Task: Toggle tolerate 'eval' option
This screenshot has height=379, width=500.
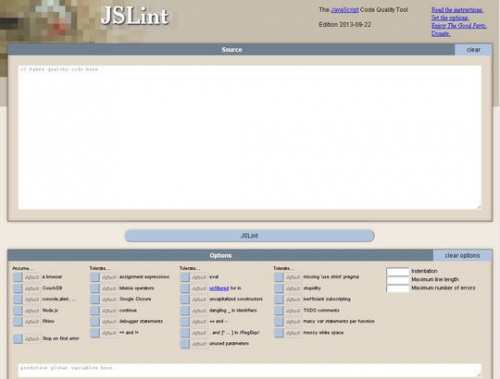Action: tap(185, 277)
